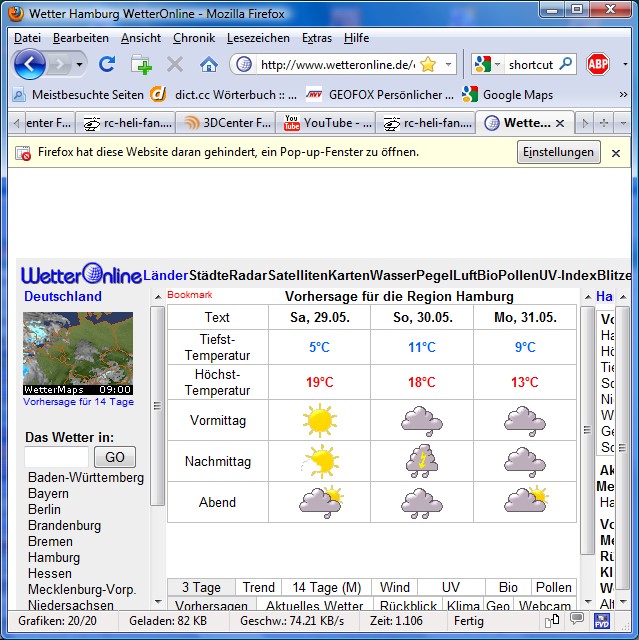
Task: Reload the page with the refresh icon
Action: coord(106,64)
